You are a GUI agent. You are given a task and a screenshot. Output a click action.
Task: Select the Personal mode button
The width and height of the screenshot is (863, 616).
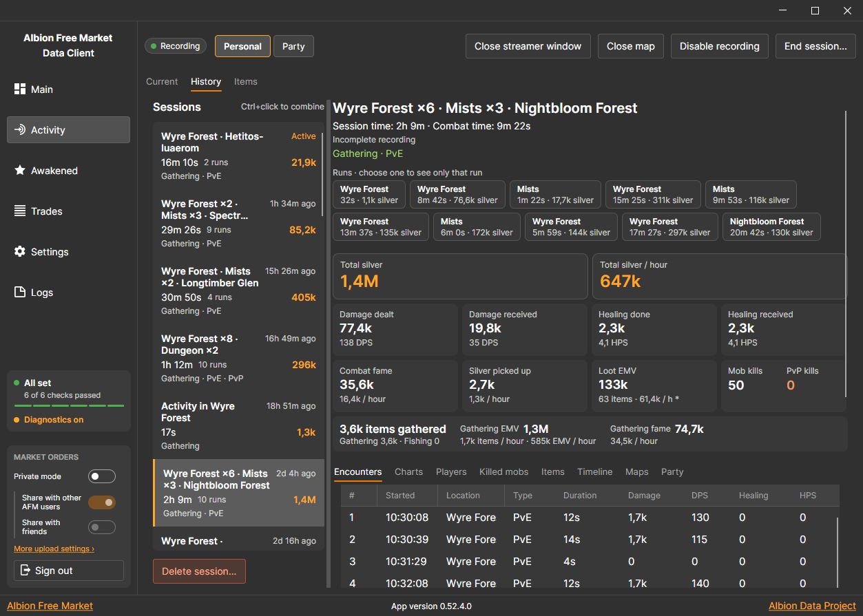pyautogui.click(x=242, y=46)
